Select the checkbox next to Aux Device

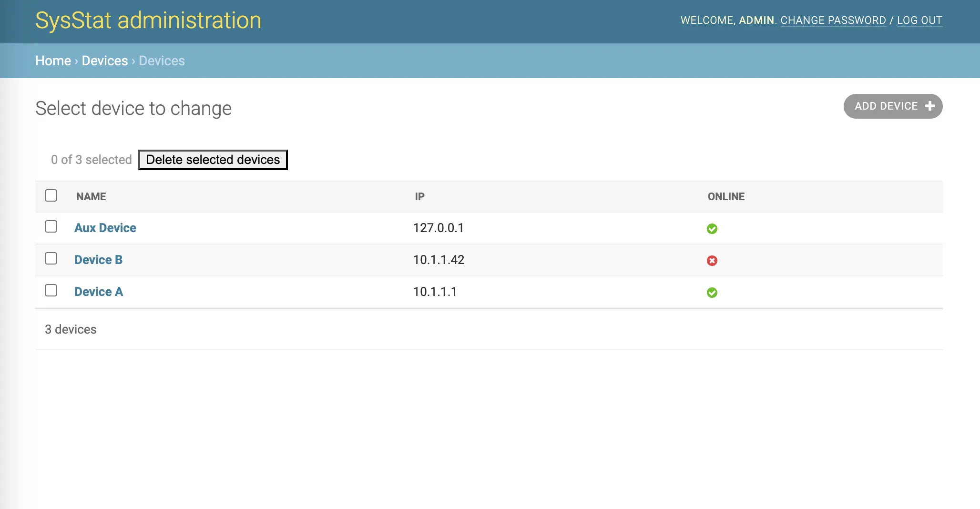click(x=51, y=227)
